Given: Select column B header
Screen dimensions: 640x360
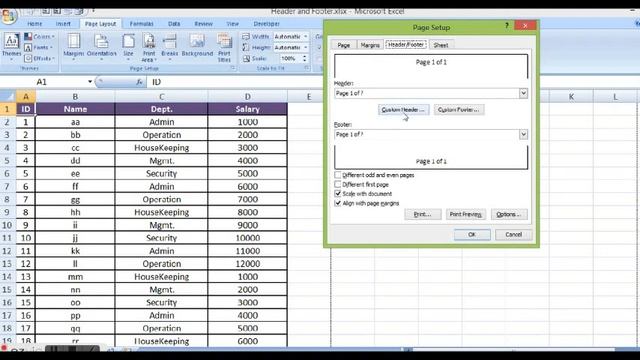Looking at the screenshot, I should click(x=75, y=97).
